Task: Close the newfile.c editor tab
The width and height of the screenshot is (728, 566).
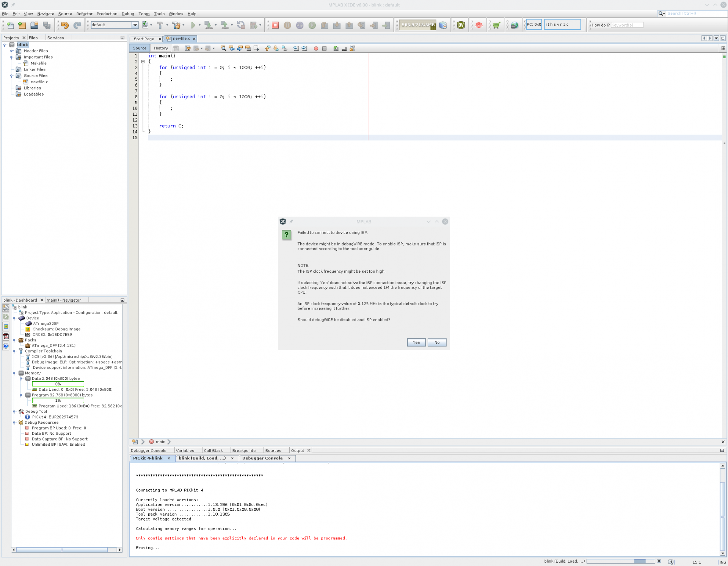Action: [194, 39]
